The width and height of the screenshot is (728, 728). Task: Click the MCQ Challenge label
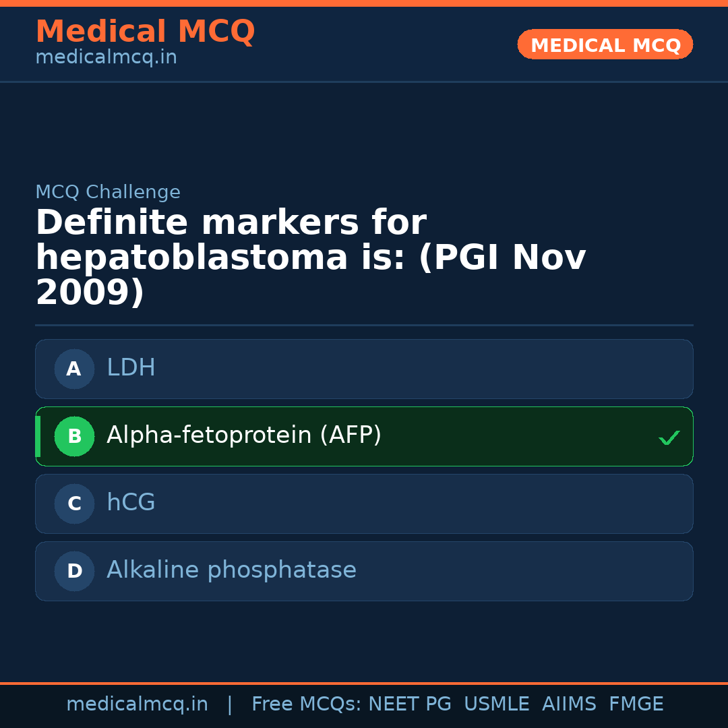point(108,192)
